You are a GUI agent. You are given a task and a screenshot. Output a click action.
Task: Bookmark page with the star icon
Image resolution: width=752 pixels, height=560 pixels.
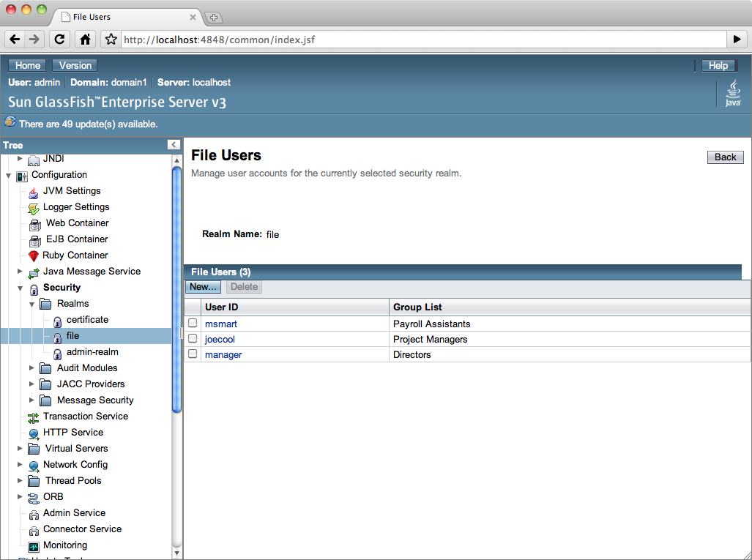(x=111, y=40)
